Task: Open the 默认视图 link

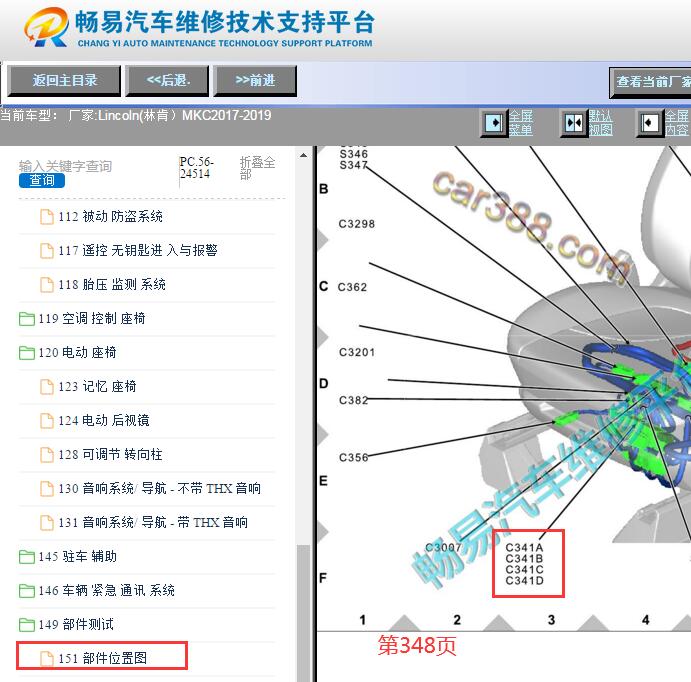Action: (x=601, y=123)
